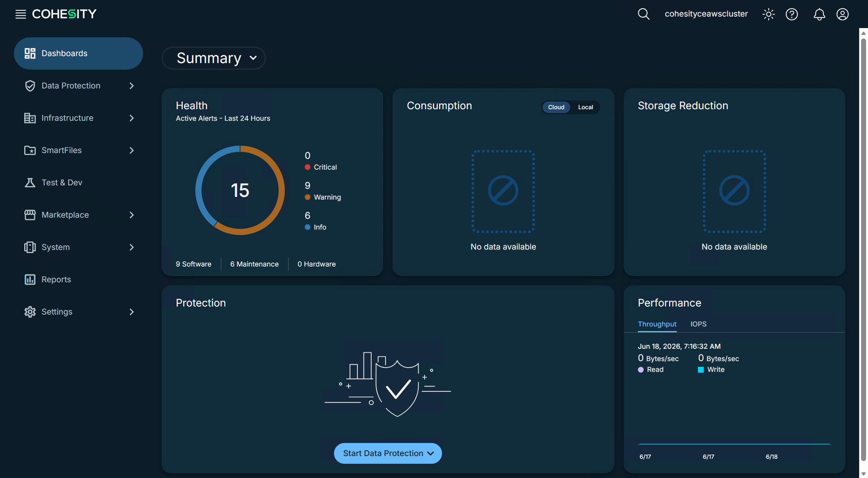Open the notifications bell
The image size is (868, 478).
pyautogui.click(x=819, y=14)
